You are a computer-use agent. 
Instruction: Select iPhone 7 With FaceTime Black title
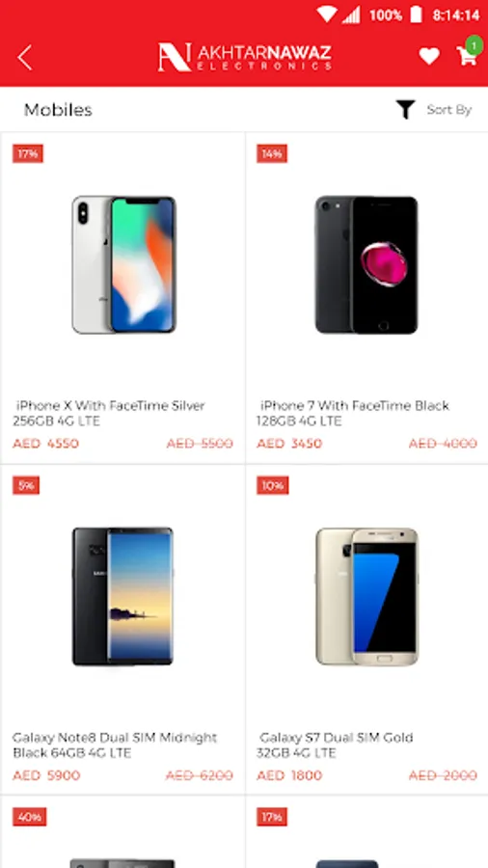[x=353, y=413]
